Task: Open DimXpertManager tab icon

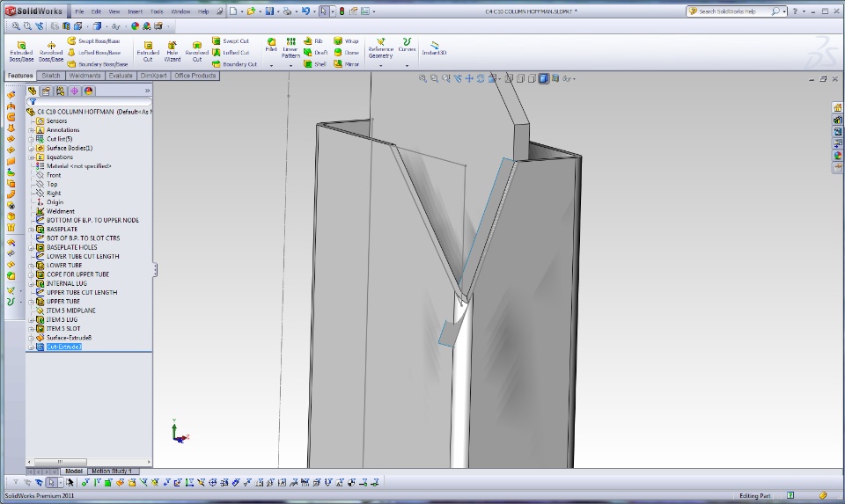Action: tap(74, 91)
